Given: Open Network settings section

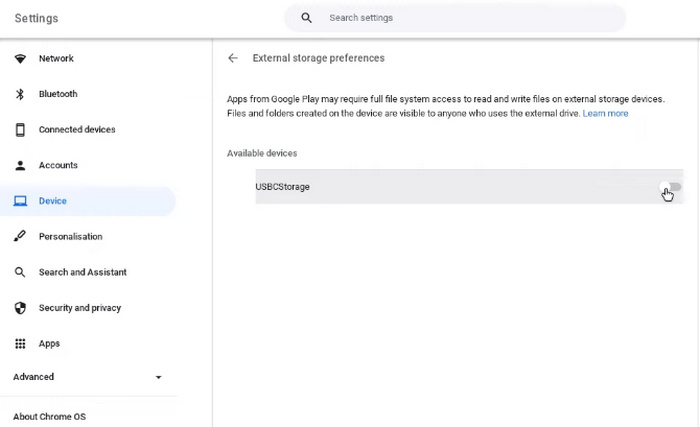Looking at the screenshot, I should 56,59.
